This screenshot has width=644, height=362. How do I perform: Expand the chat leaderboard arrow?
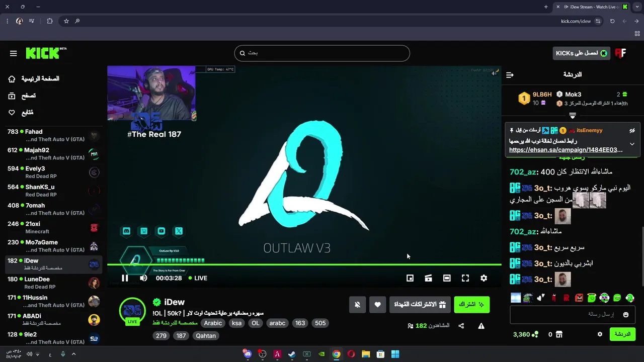(x=573, y=116)
